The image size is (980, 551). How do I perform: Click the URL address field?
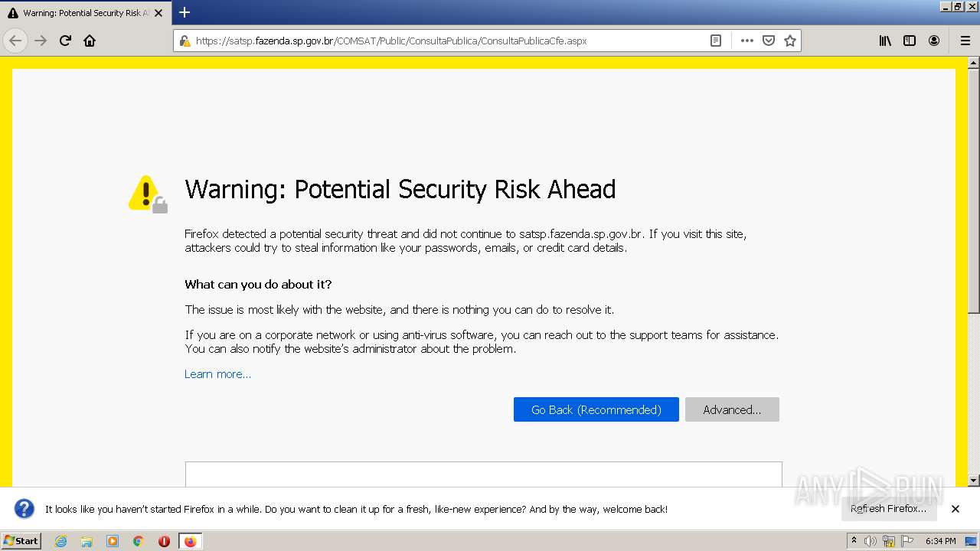(444, 41)
